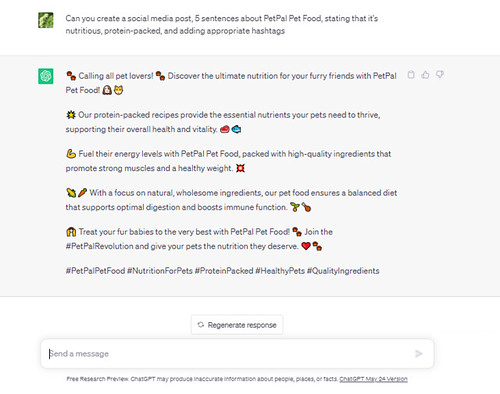Image resolution: width=500 pixels, height=394 pixels.
Task: Click the send message arrow icon
Action: click(x=419, y=353)
